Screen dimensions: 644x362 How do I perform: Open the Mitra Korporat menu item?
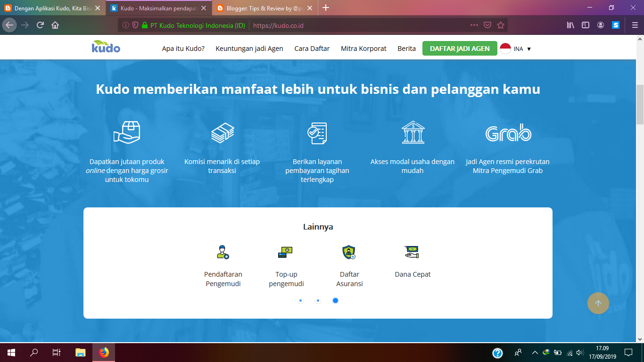click(363, 49)
